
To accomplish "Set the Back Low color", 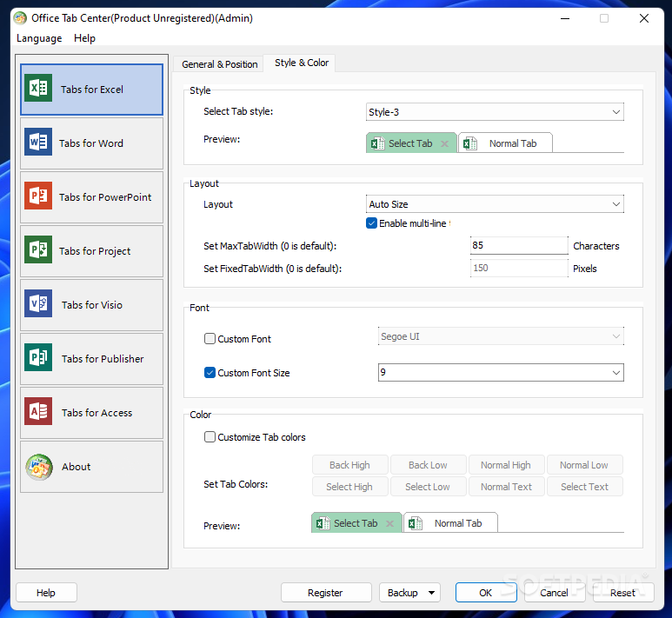I will (428, 464).
